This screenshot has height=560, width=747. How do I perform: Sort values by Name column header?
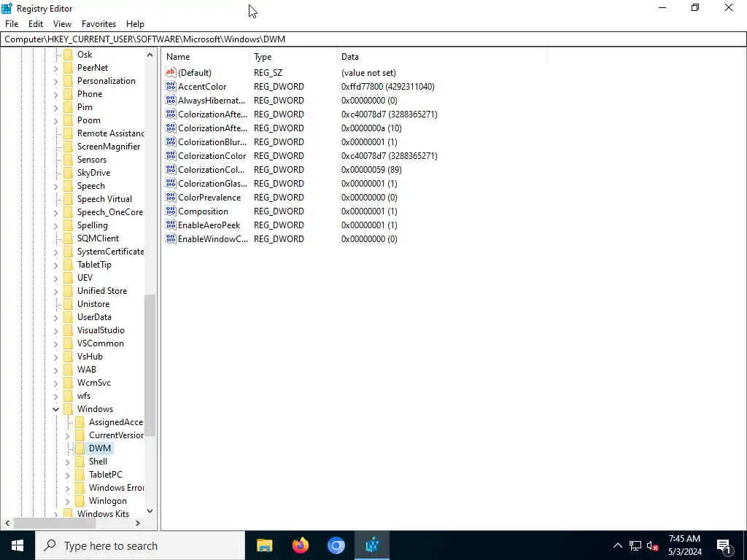point(205,57)
